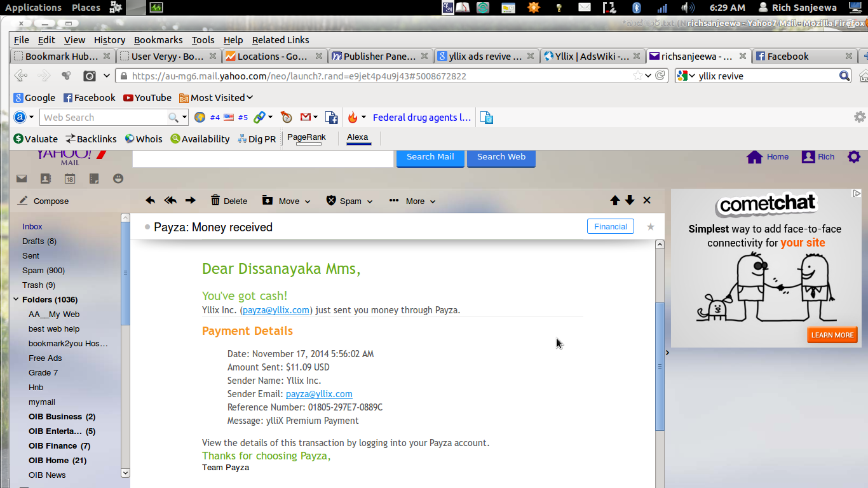868x488 pixels.
Task: Click Compose to write new mail
Action: 44,201
